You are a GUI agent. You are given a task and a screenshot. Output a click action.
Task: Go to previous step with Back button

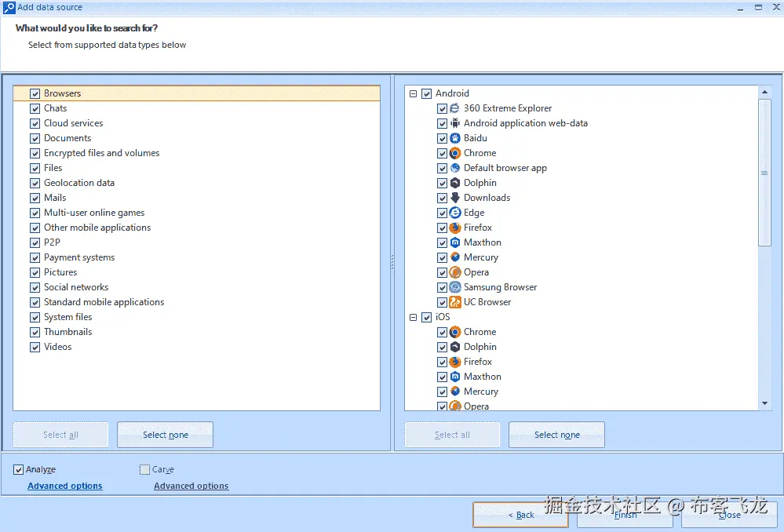[520, 515]
